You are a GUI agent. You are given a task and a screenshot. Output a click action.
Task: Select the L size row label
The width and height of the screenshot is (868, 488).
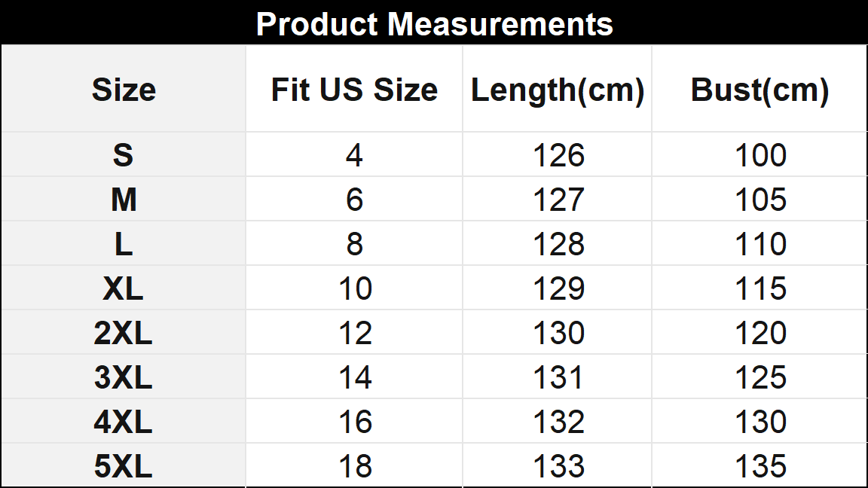124,245
